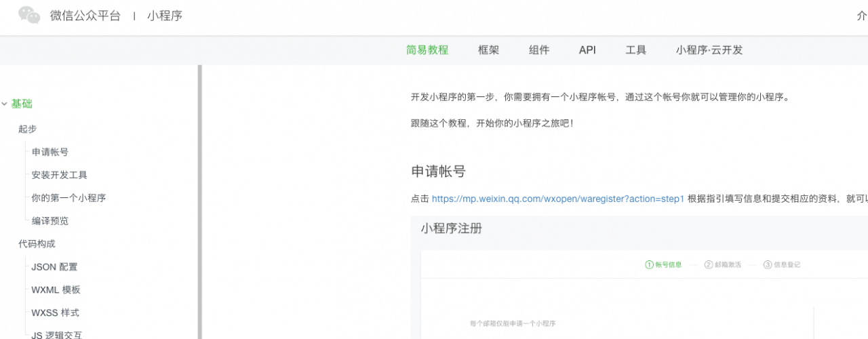
Task: Select 基础 in the sidebar
Action: pyautogui.click(x=22, y=104)
